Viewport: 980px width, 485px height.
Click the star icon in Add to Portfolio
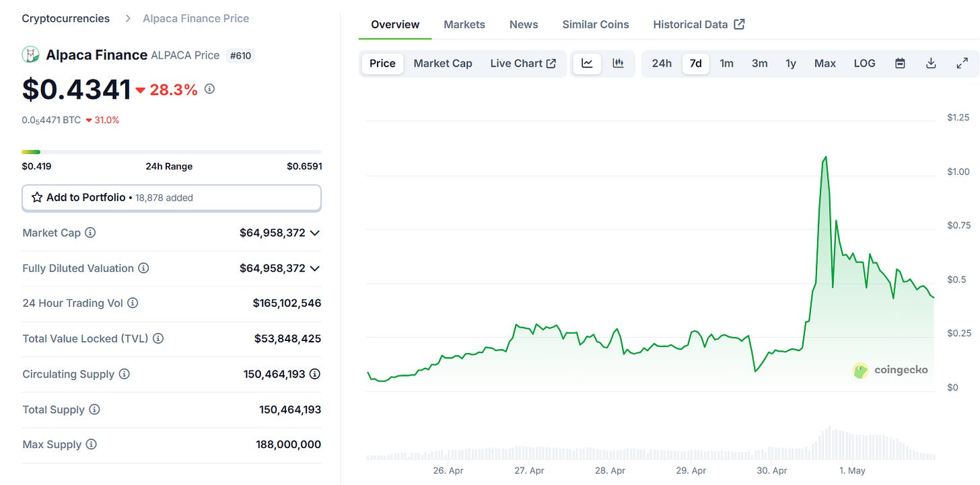coord(37,198)
